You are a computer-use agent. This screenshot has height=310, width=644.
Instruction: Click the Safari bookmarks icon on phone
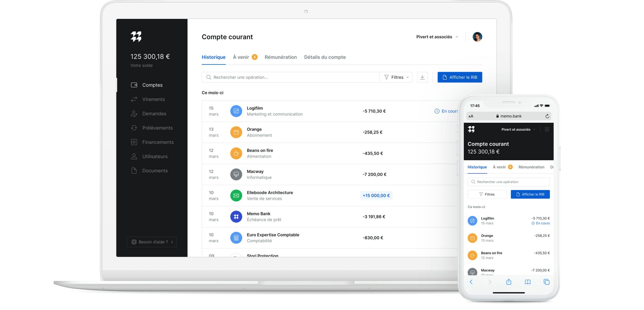528,282
